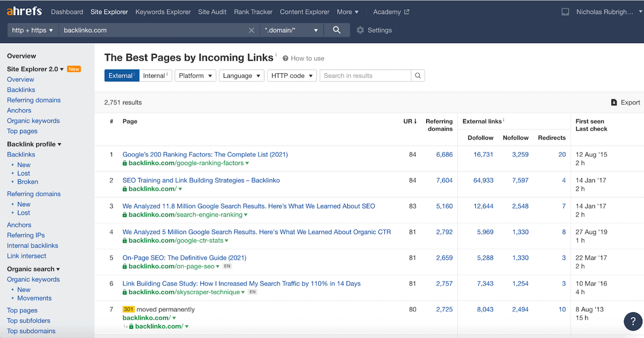Clear the backlinko.com URL field
The width and height of the screenshot is (644, 338).
(x=251, y=31)
